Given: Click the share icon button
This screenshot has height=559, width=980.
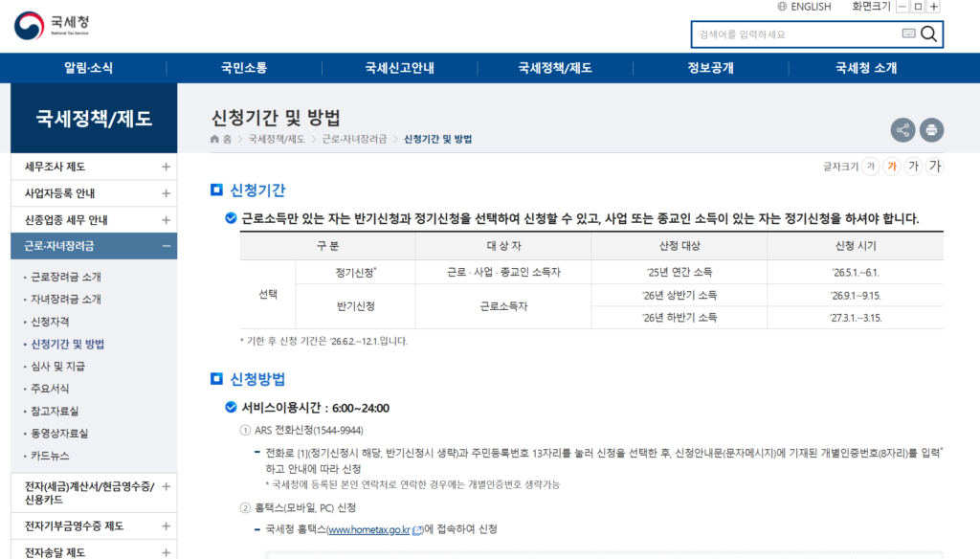Looking at the screenshot, I should click(902, 130).
